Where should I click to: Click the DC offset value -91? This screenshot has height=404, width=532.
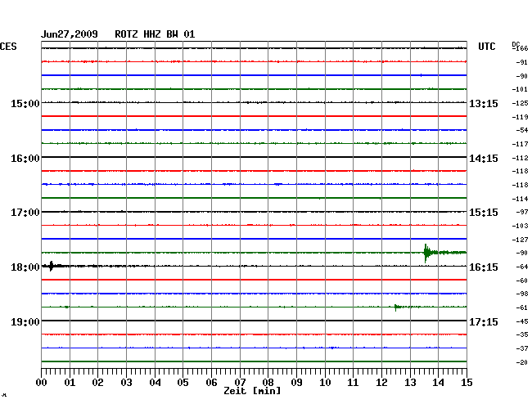522,62
